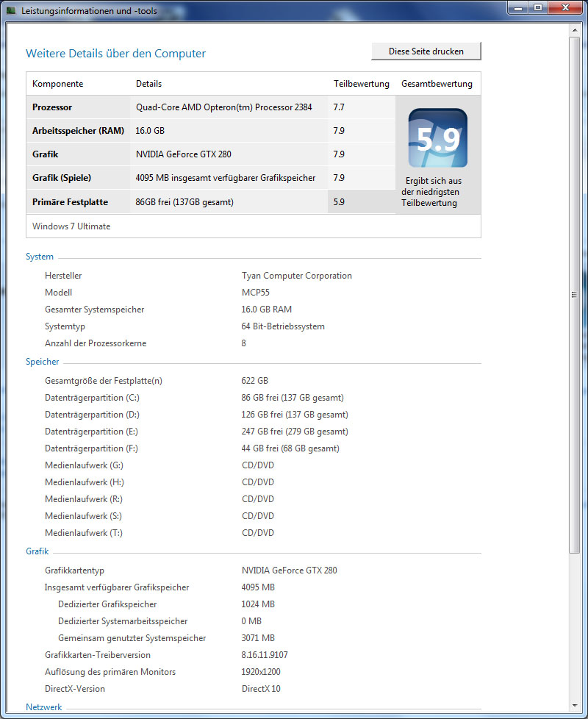Maximize the Leistungsinformationen window
588x719 pixels.
pyautogui.click(x=538, y=8)
